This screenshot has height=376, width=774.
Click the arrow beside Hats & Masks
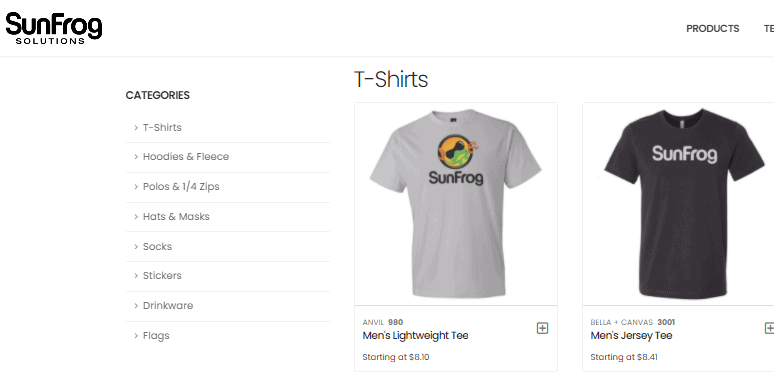pos(136,217)
